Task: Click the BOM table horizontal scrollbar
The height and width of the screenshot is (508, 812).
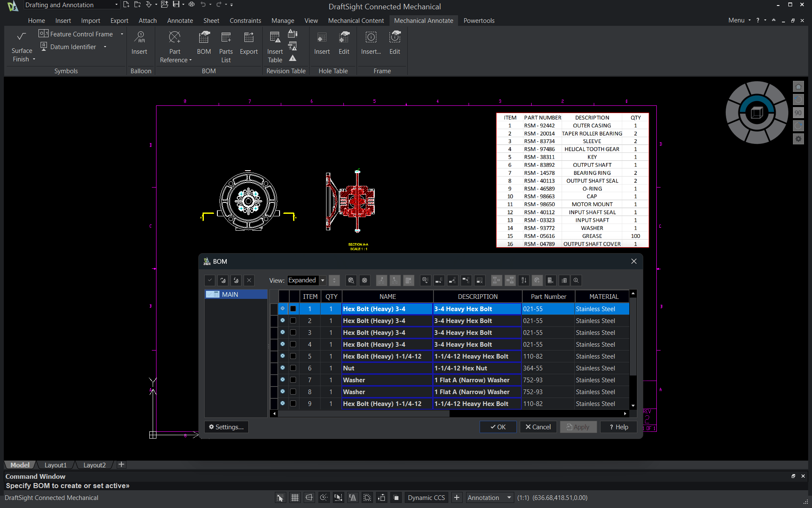Action: [x=364, y=414]
